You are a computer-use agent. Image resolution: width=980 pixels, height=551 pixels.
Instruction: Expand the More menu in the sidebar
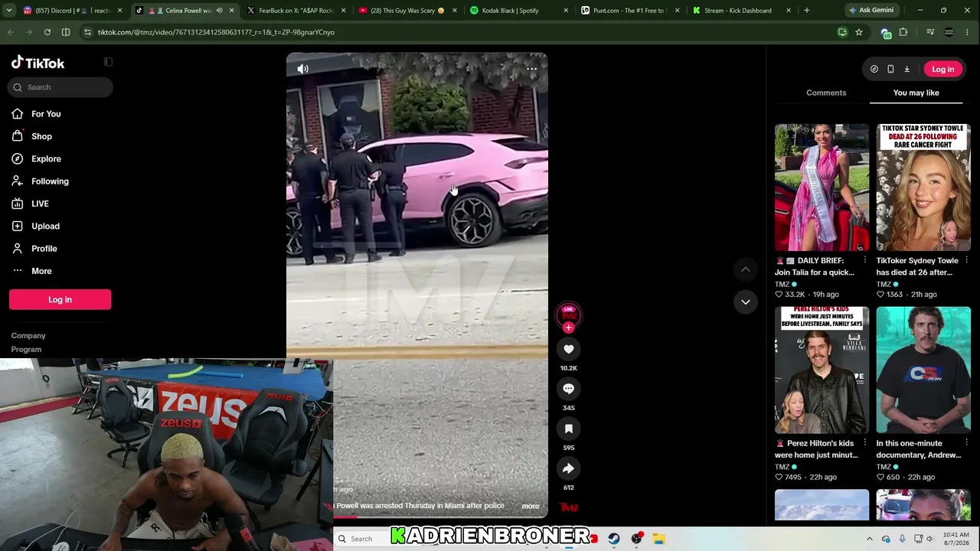point(32,271)
